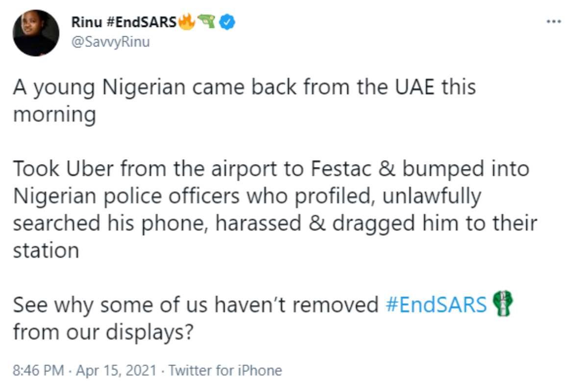Click the word 'unlawfully' in the tweet
Screen dimensions: 568x392
click(430, 196)
